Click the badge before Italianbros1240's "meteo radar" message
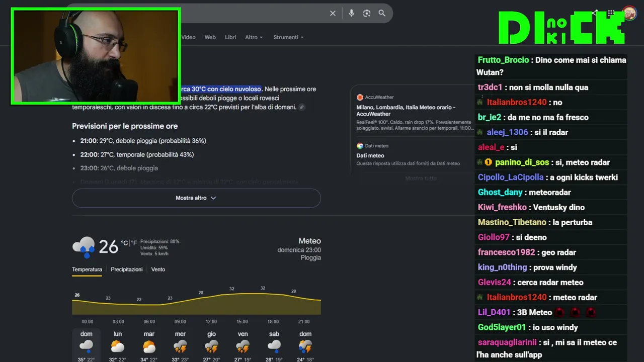Screen dimensions: 644x362 click(x=480, y=297)
